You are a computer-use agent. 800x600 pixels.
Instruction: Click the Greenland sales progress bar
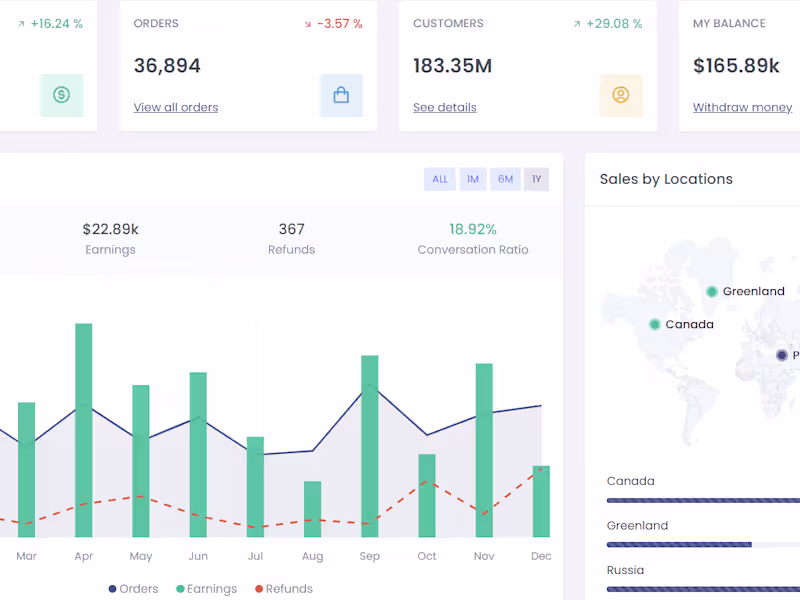click(704, 545)
